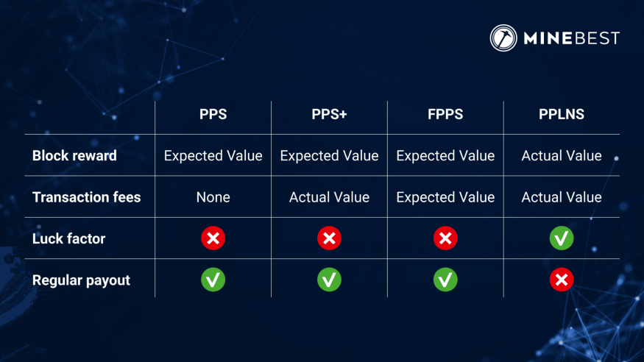644x362 pixels.
Task: Click the green check for PPS+ regular payout
Action: coord(329,280)
